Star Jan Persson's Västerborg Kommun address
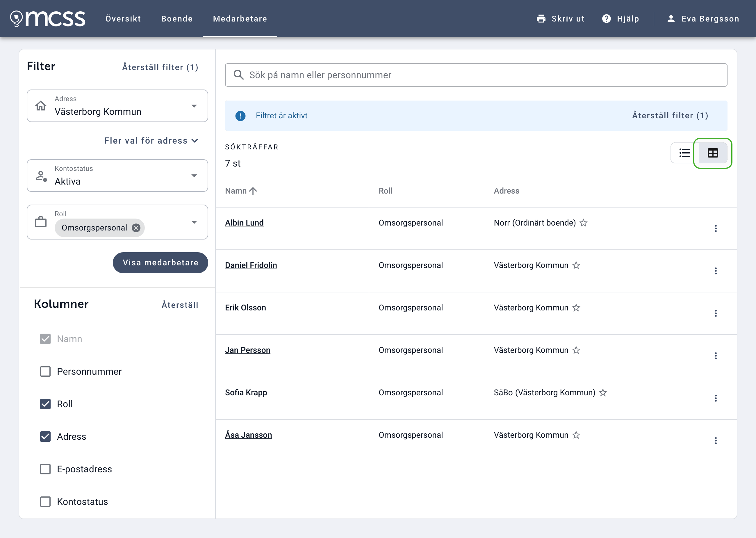 coord(576,350)
